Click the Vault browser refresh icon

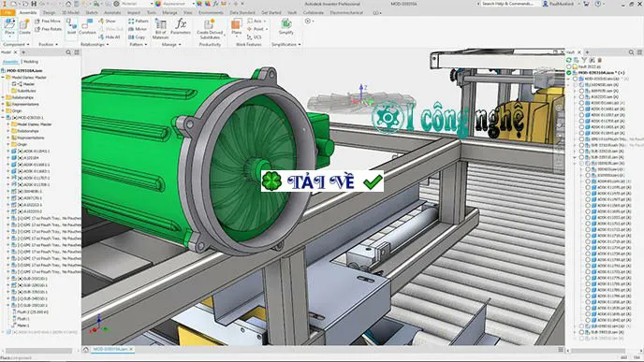coord(569,60)
